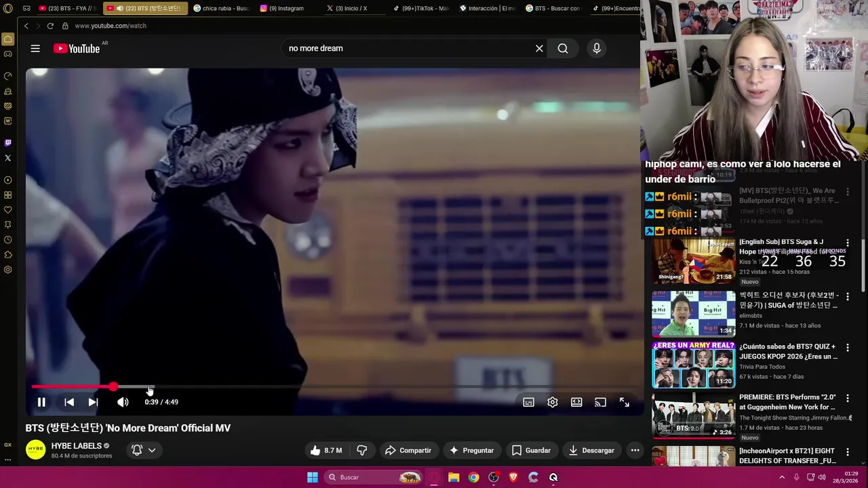
Task: Click the Guardar save button
Action: click(532, 450)
